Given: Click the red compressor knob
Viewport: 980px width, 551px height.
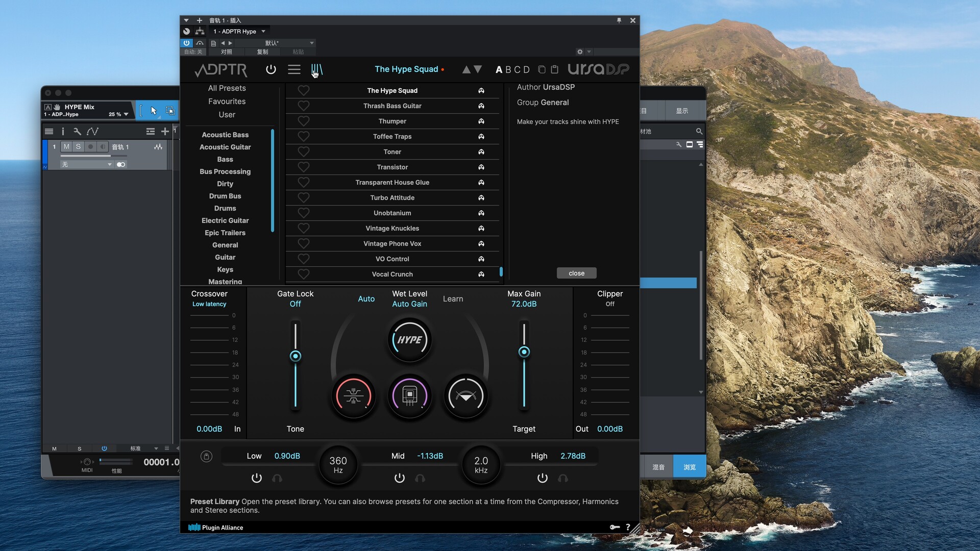Looking at the screenshot, I should [354, 396].
